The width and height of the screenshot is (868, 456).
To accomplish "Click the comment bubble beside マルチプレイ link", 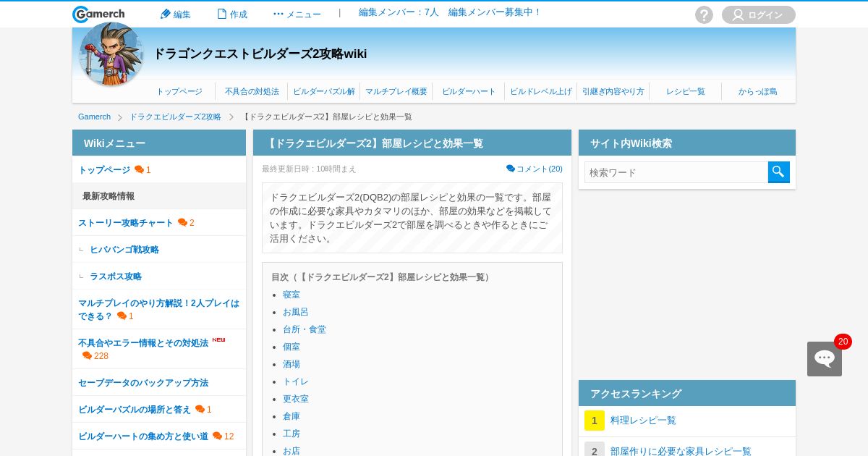I will (x=122, y=316).
